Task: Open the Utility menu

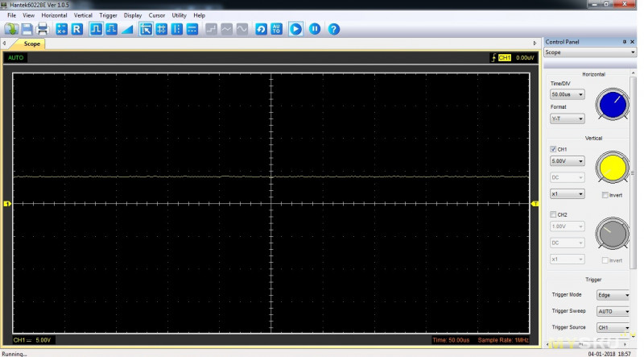Action: click(x=179, y=15)
